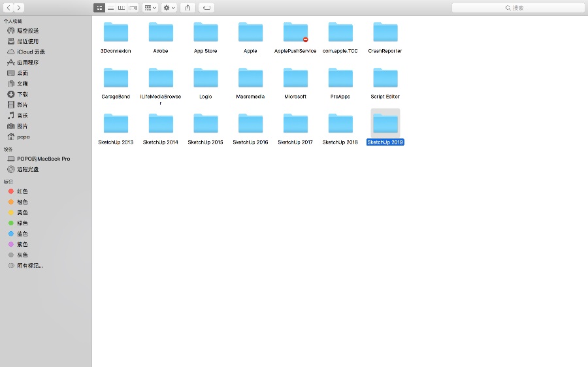Open 音乐 Music in the sidebar
Viewport: 588px width, 367px height.
[18, 116]
